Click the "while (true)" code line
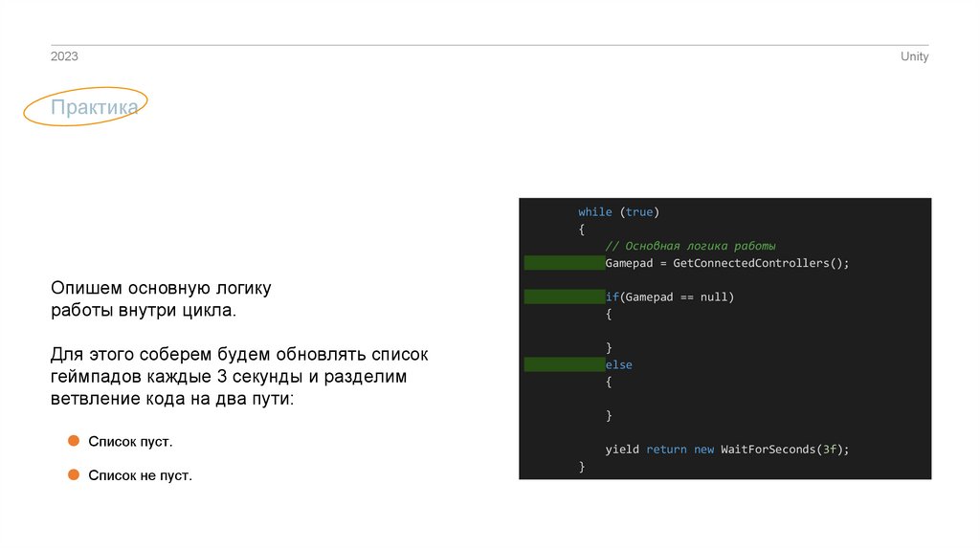The image size is (980, 549). tap(619, 211)
